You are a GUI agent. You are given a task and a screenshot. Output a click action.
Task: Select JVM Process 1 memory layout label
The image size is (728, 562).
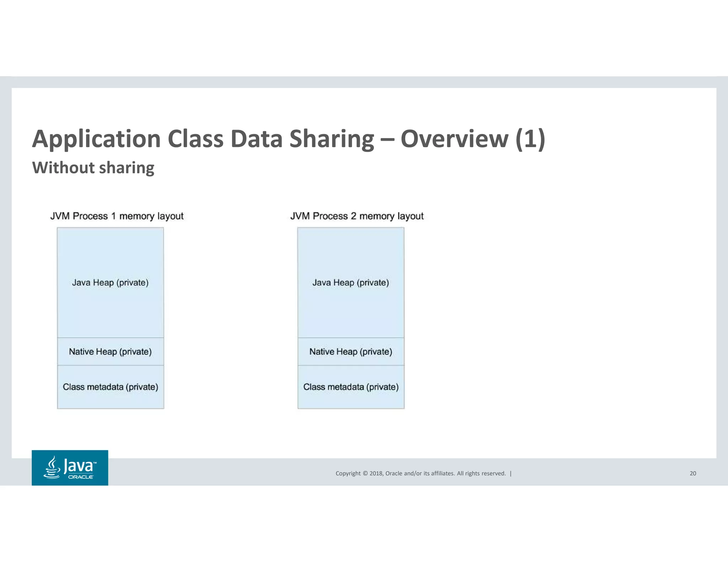click(117, 216)
